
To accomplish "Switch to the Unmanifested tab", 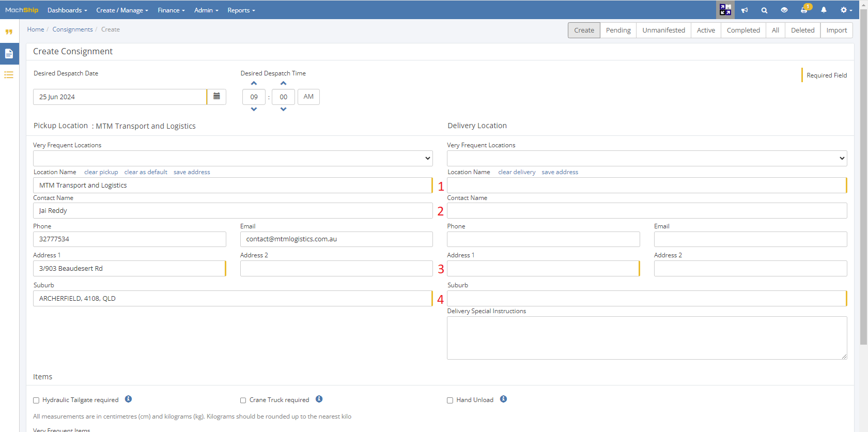I will click(663, 30).
